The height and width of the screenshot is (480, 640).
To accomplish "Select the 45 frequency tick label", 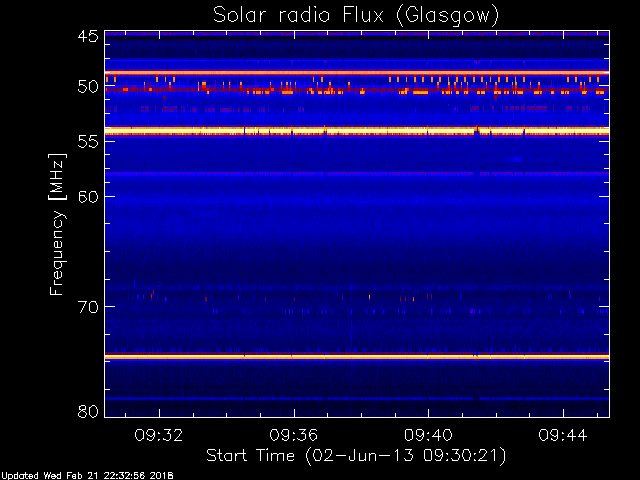I will [88, 36].
